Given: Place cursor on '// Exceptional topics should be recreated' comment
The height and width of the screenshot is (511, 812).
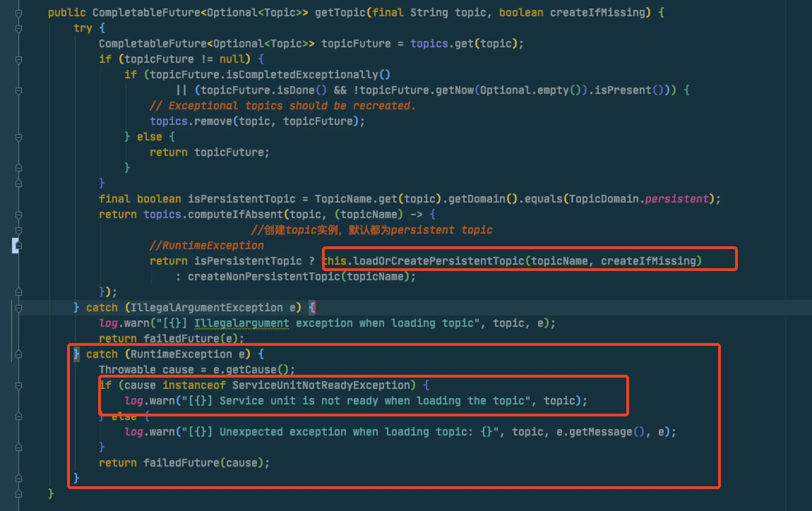Looking at the screenshot, I should 282,106.
